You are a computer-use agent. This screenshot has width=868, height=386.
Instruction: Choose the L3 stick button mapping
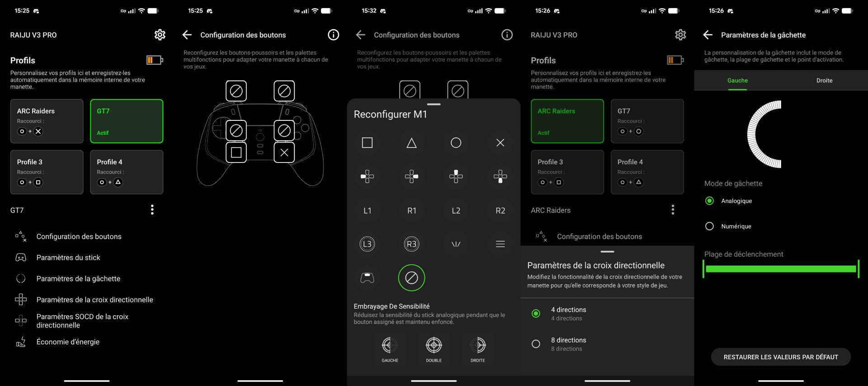pyautogui.click(x=367, y=244)
